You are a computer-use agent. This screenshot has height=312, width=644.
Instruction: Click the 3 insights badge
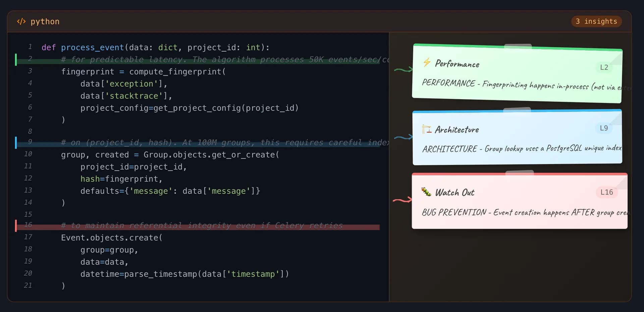point(597,21)
